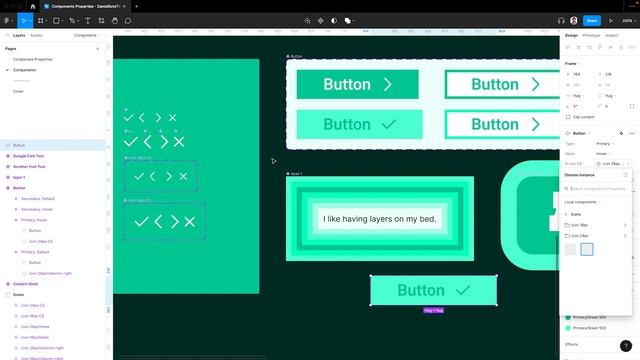Go back from Icons folder
The height and width of the screenshot is (360, 640).
(x=566, y=214)
